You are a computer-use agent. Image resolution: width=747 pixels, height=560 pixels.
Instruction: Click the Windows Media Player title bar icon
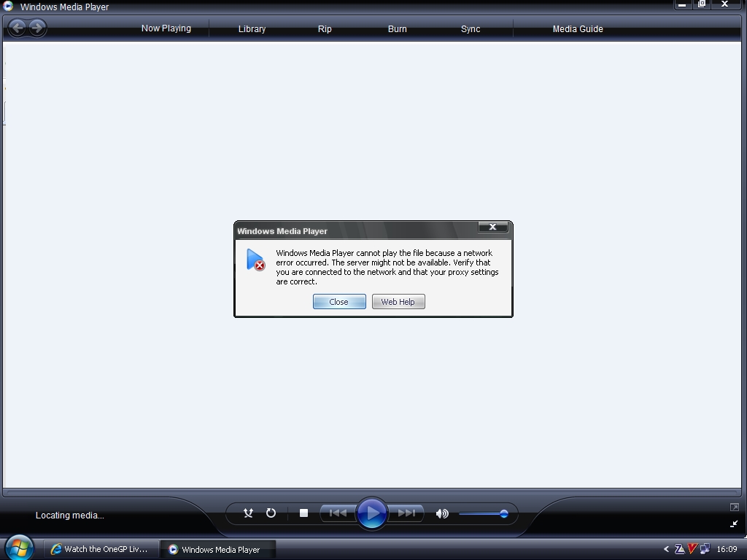click(8, 6)
